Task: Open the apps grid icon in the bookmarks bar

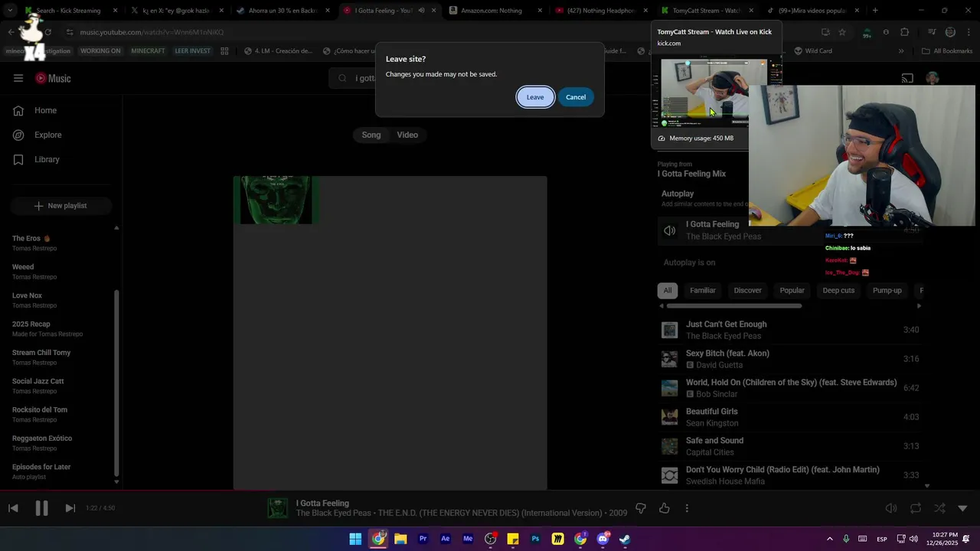Action: click(224, 51)
